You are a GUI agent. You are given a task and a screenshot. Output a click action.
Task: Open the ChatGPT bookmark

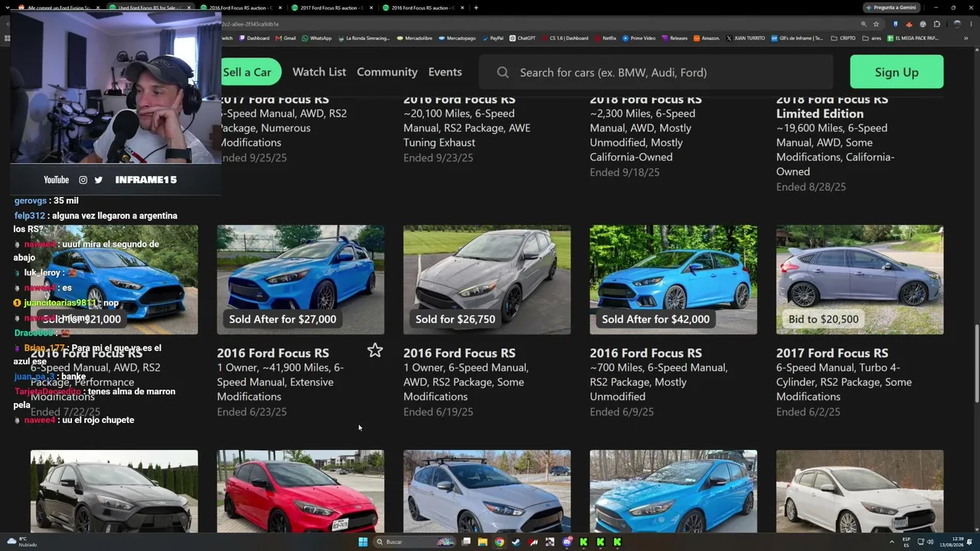pyautogui.click(x=522, y=38)
